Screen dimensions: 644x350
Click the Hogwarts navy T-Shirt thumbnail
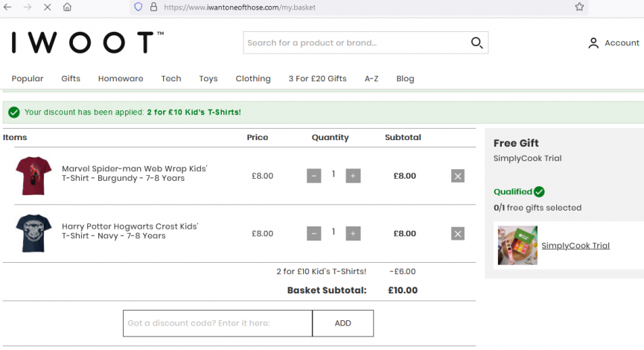(x=34, y=233)
